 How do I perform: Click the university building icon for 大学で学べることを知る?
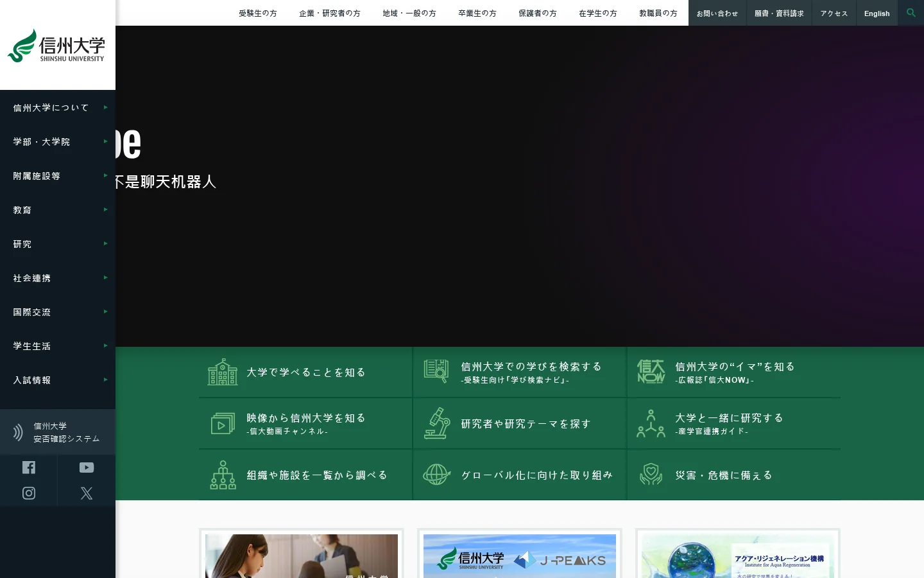pos(223,372)
